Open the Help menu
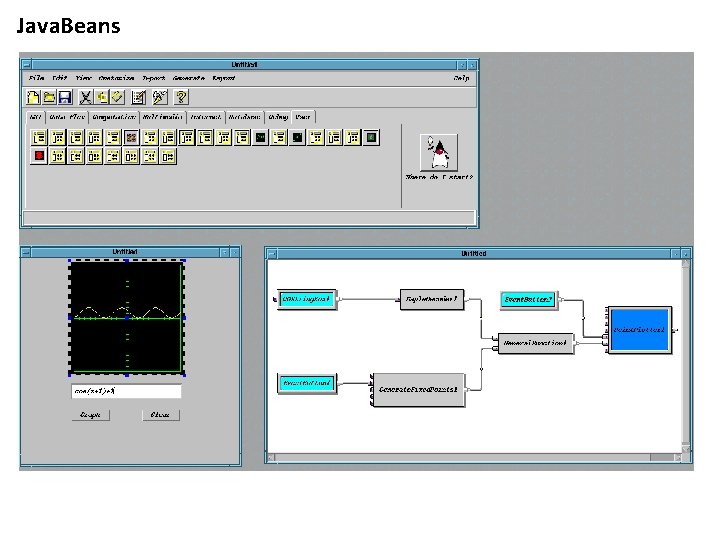 point(461,78)
